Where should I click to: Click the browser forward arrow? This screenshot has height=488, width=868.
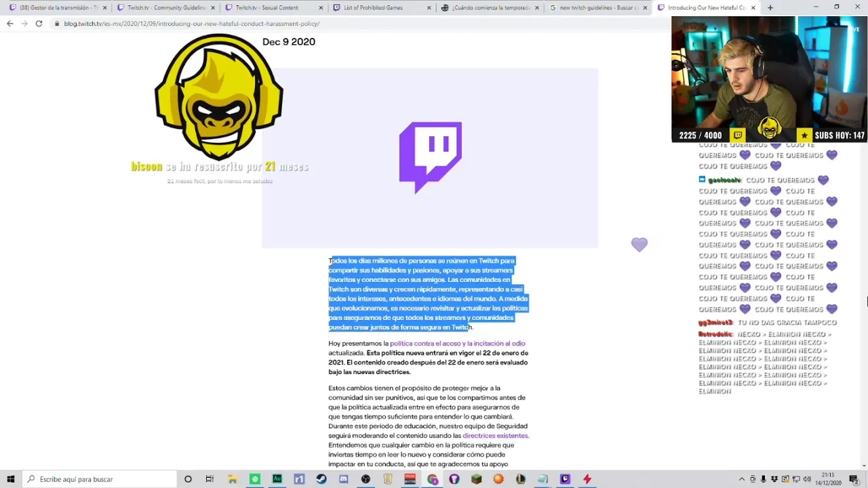coord(24,23)
